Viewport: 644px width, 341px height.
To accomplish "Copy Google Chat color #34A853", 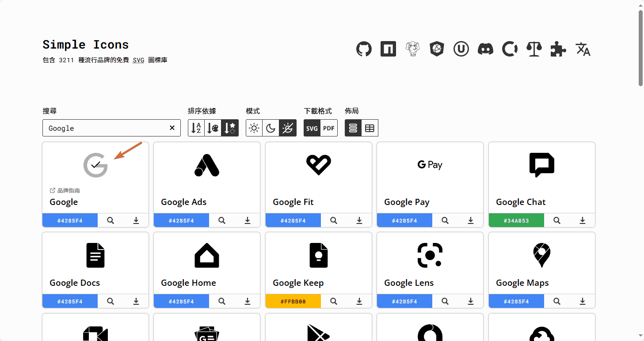I will [x=516, y=220].
